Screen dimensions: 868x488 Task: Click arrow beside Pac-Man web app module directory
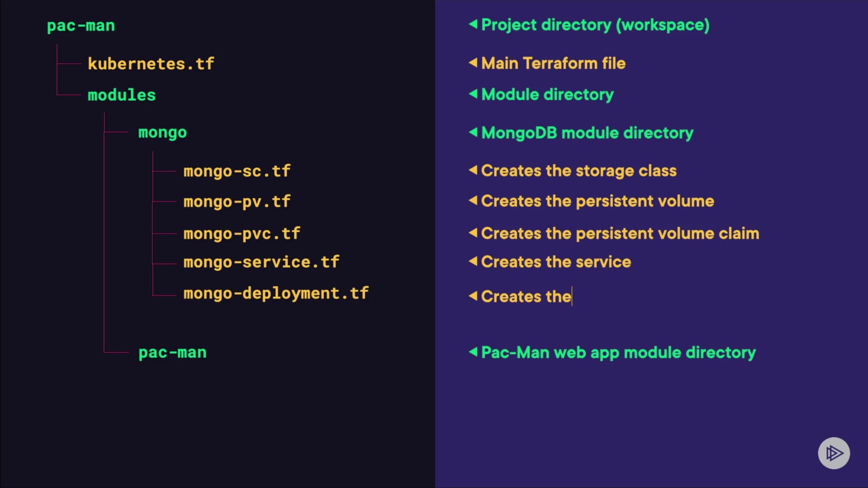(x=473, y=352)
